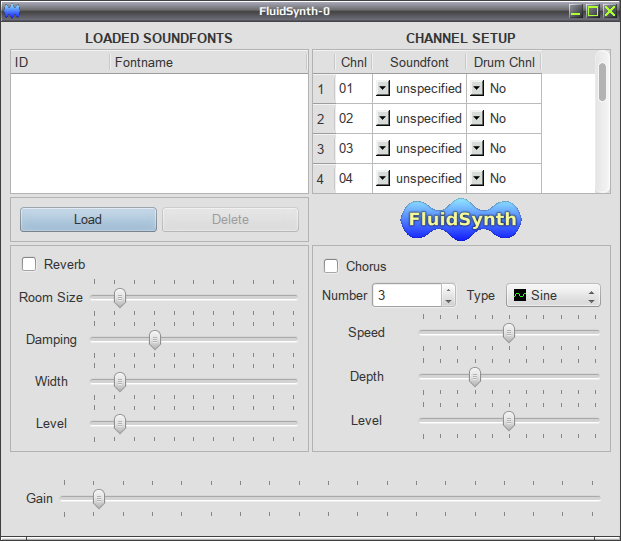Click channel cell '04'

click(x=354, y=179)
